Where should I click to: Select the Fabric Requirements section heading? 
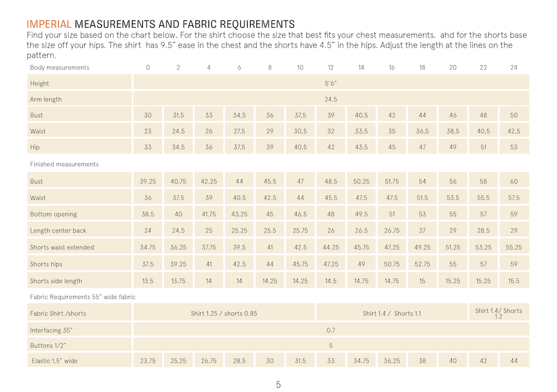pyautogui.click(x=82, y=297)
